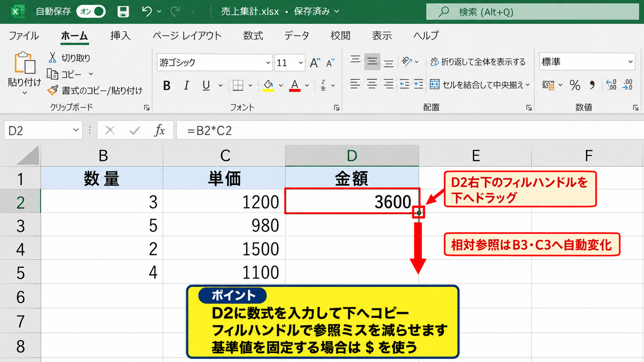Expand the Name Box dropdown
The height and width of the screenshot is (362, 644).
[75, 131]
